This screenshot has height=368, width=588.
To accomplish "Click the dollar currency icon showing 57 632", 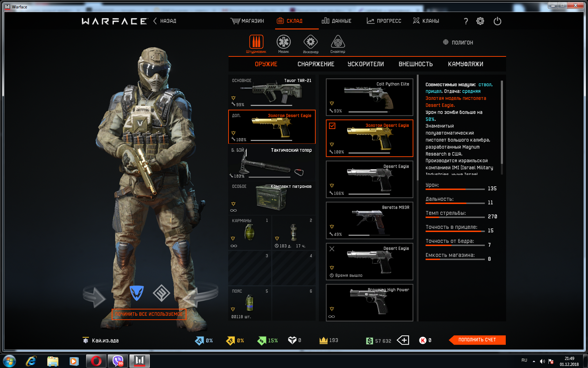I will click(x=370, y=341).
